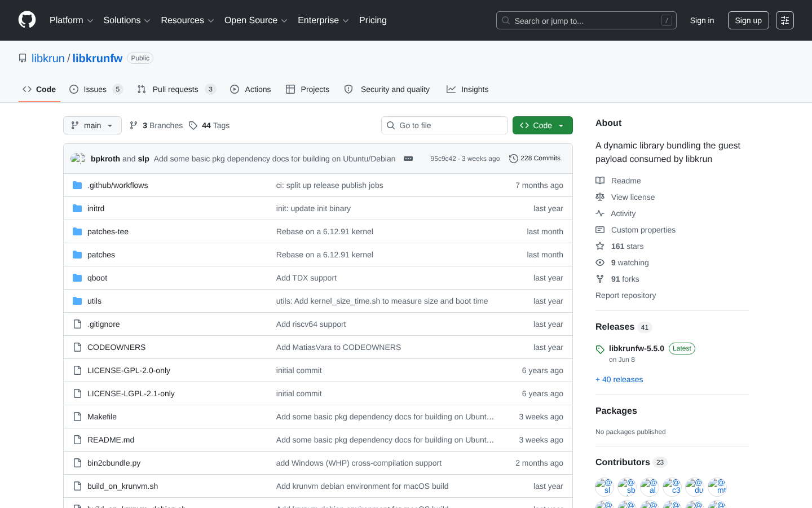Image resolution: width=812 pixels, height=508 pixels.
Task: View the 3 Branches link
Action: tap(156, 125)
